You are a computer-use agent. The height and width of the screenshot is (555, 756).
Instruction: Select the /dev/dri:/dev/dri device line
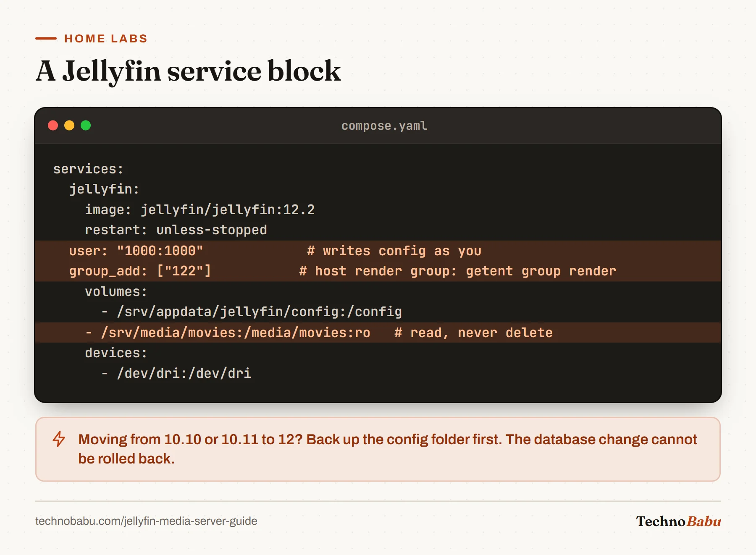point(176,373)
